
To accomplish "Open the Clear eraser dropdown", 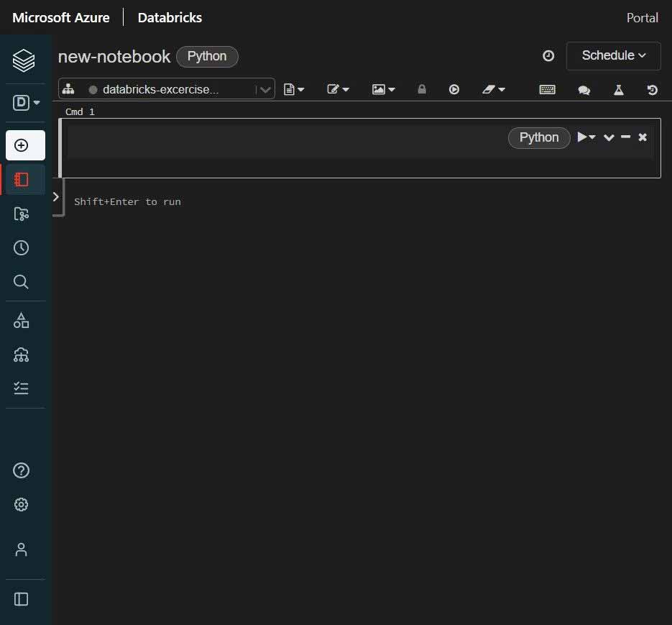I will pyautogui.click(x=493, y=89).
